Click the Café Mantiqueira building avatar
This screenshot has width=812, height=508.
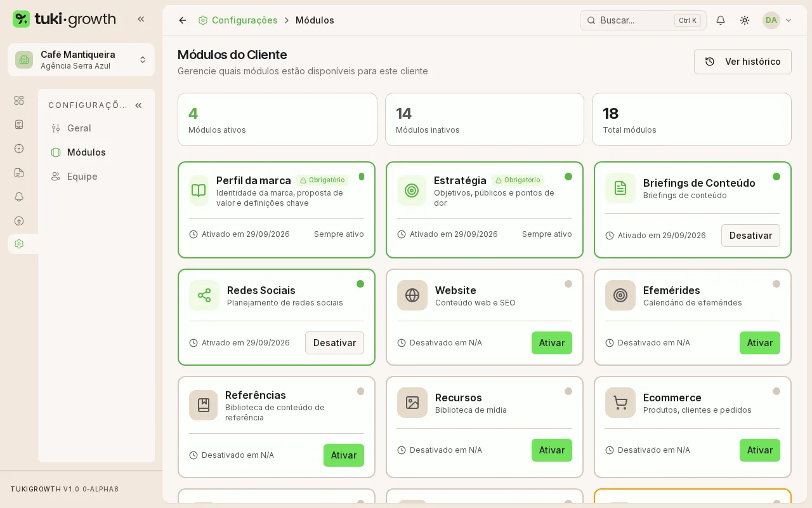[x=24, y=60]
